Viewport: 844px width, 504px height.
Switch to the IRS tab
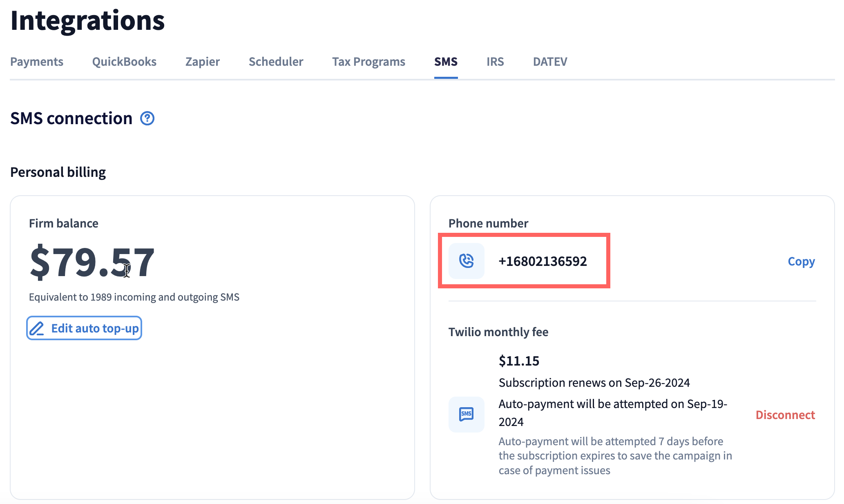[x=495, y=62]
